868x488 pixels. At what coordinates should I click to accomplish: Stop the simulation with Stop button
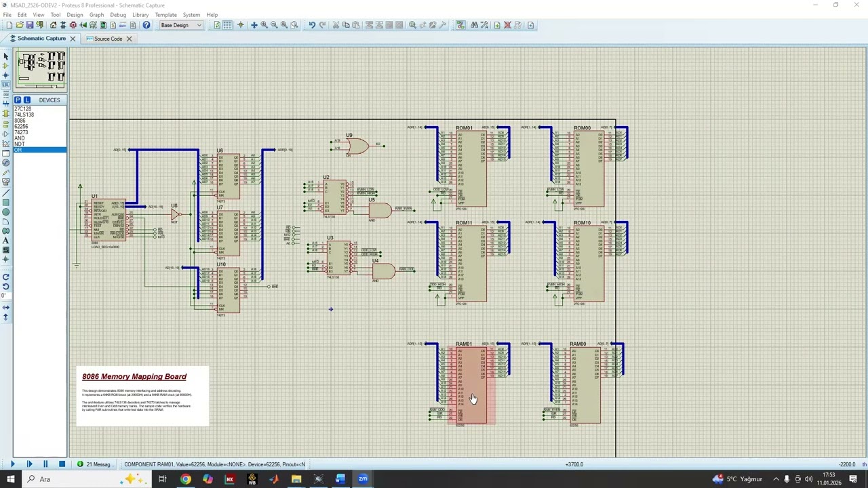tap(62, 464)
